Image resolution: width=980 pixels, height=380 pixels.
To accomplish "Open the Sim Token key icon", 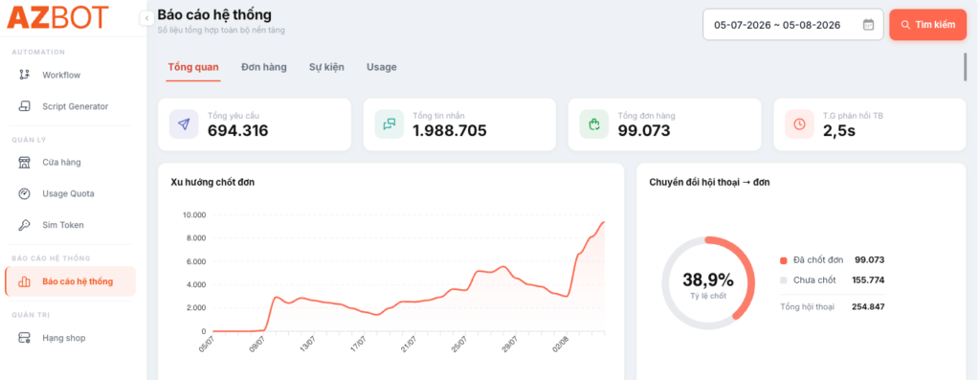I will click(x=24, y=225).
